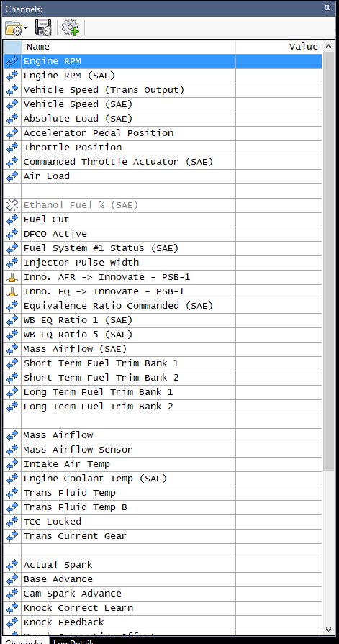339x644 pixels.
Task: Switch to the Channels bottom tab
Action: 24,640
